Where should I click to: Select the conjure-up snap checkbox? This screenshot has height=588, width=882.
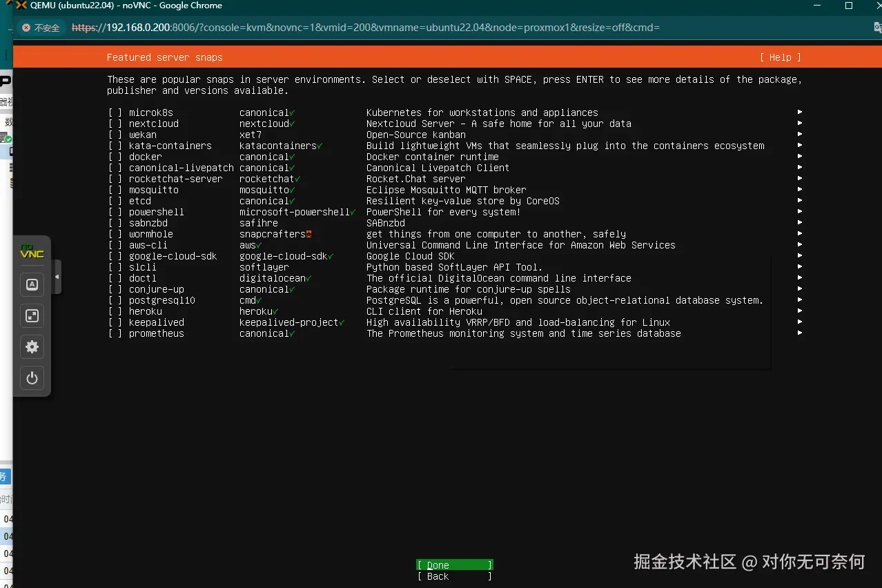click(115, 289)
